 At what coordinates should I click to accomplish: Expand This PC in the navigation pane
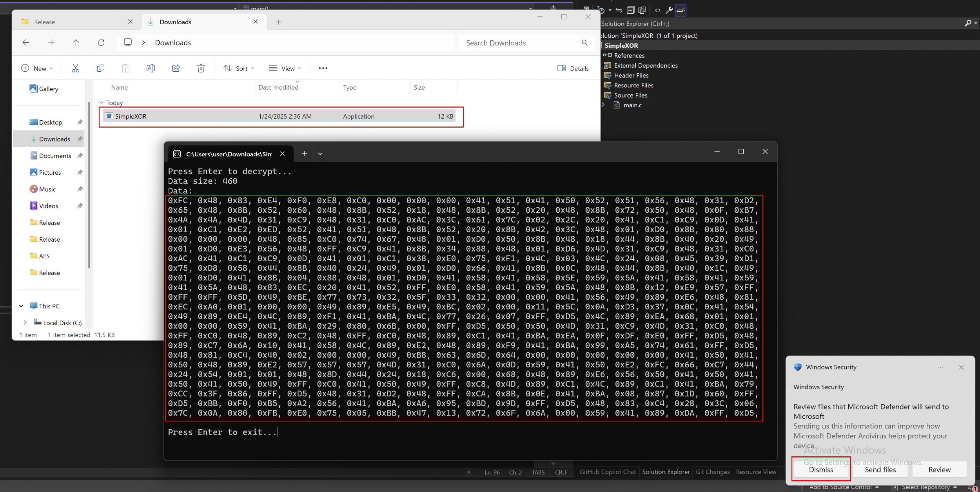tap(21, 306)
